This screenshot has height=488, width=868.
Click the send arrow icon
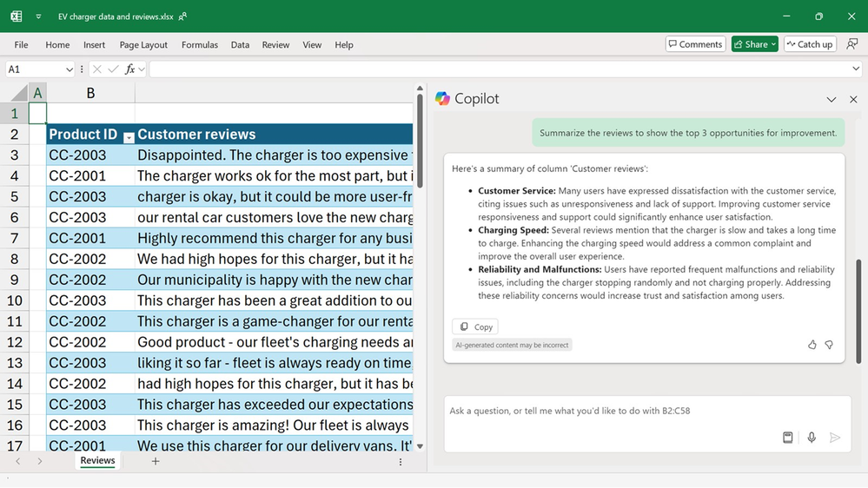(835, 438)
